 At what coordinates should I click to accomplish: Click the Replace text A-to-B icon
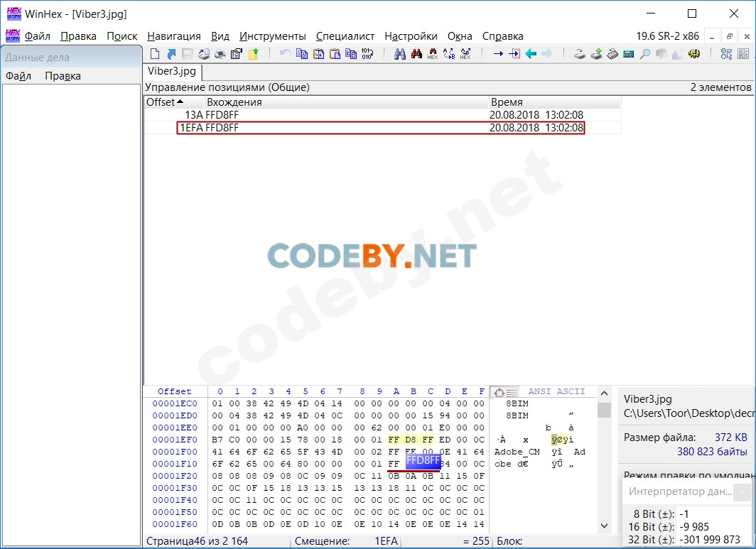pos(449,53)
